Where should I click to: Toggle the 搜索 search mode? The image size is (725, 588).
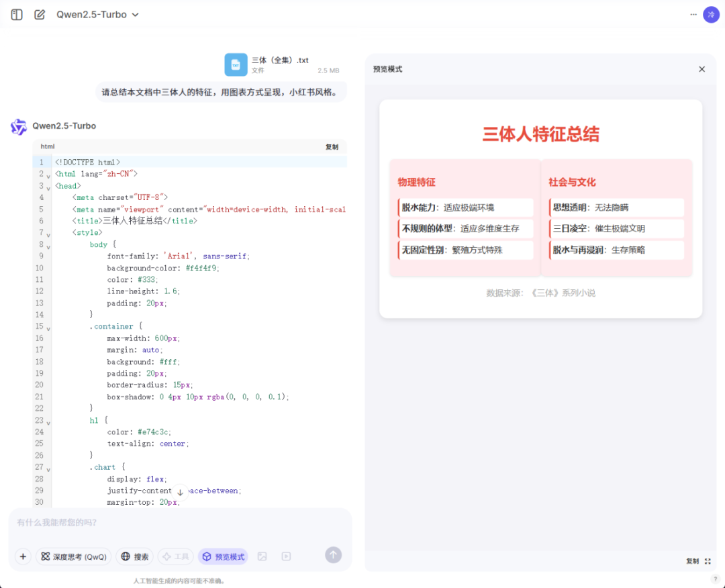(x=134, y=556)
